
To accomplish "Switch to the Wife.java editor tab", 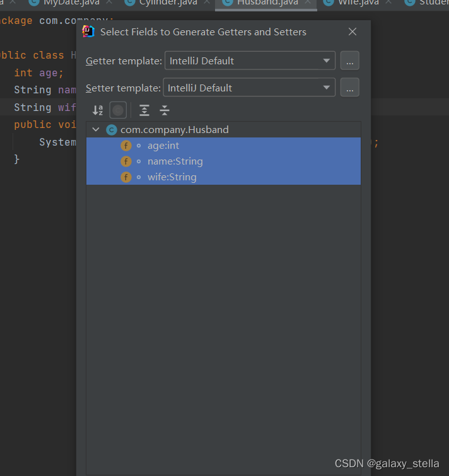I will (359, 3).
